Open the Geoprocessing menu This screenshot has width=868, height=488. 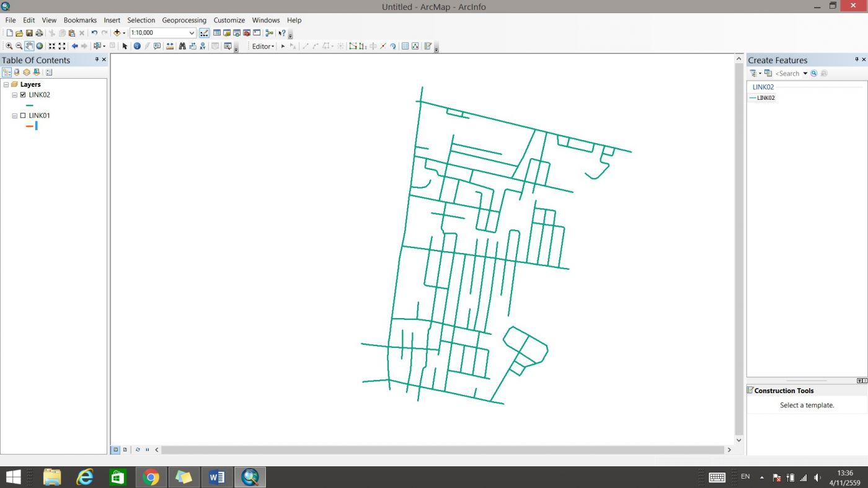tap(184, 20)
